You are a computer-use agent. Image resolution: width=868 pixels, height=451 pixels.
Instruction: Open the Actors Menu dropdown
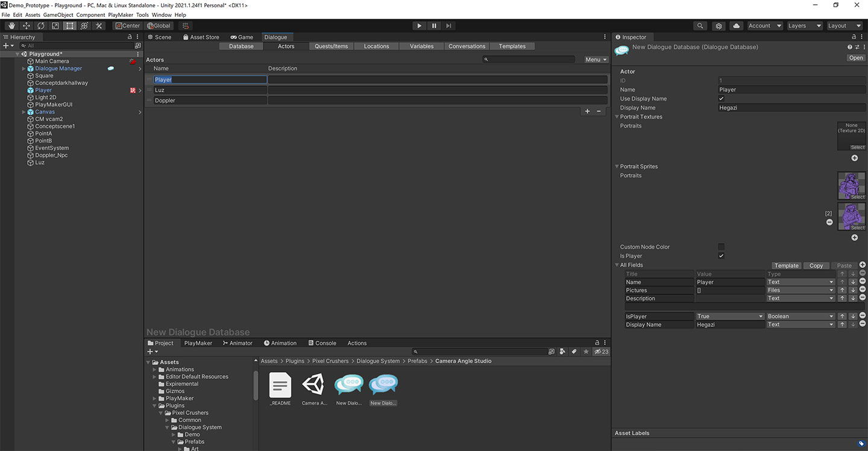point(596,60)
